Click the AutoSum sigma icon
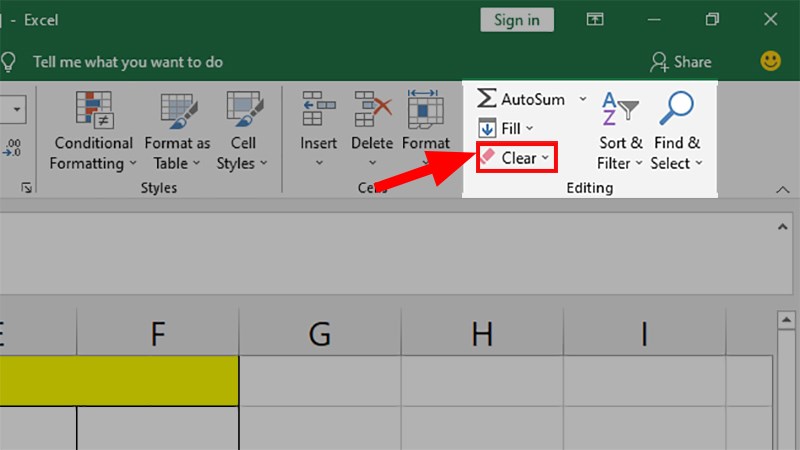 (487, 99)
